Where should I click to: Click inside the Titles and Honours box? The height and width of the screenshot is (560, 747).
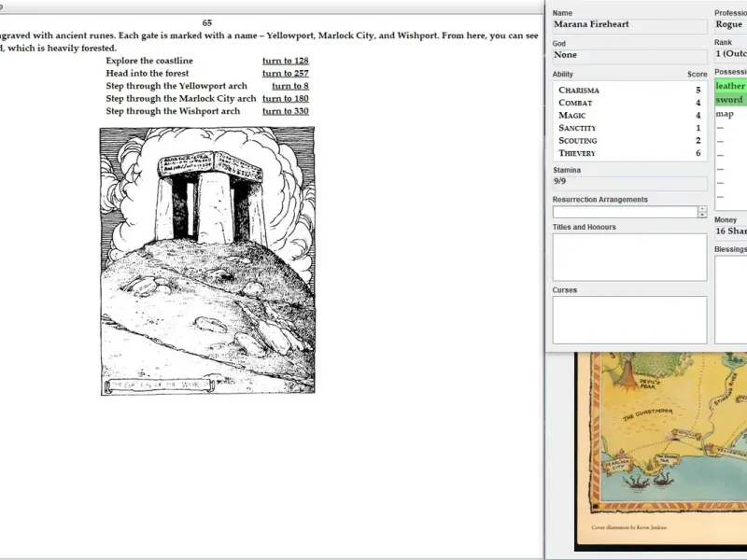click(x=629, y=258)
